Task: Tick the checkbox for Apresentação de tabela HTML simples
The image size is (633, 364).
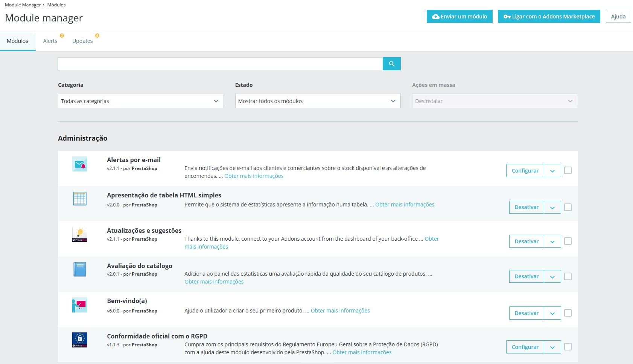Action: pyautogui.click(x=568, y=207)
